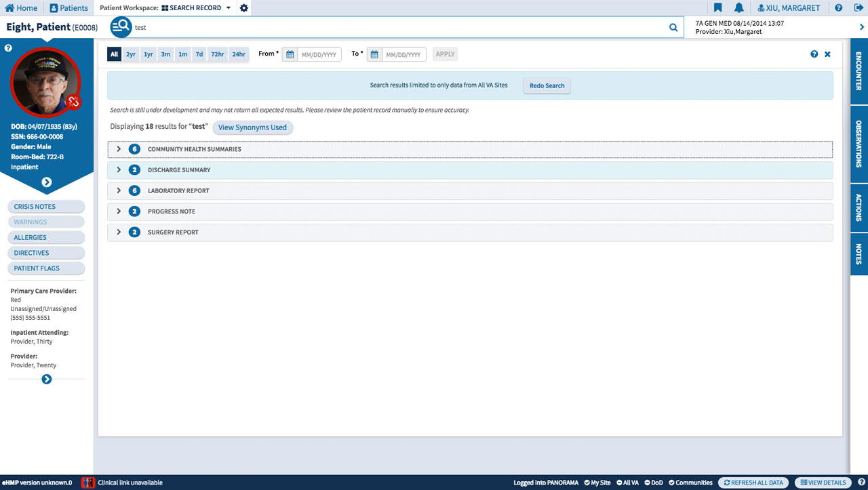868x490 pixels.
Task: Select the 24hr time filter
Action: point(239,54)
